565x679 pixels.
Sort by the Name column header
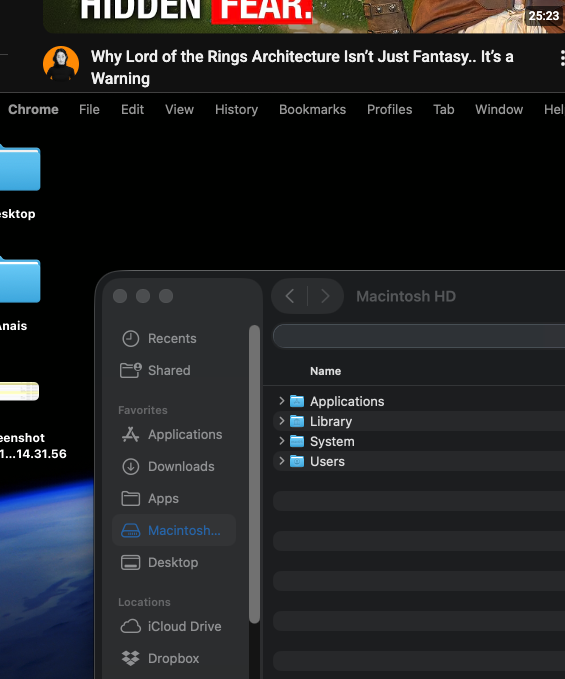(x=325, y=371)
